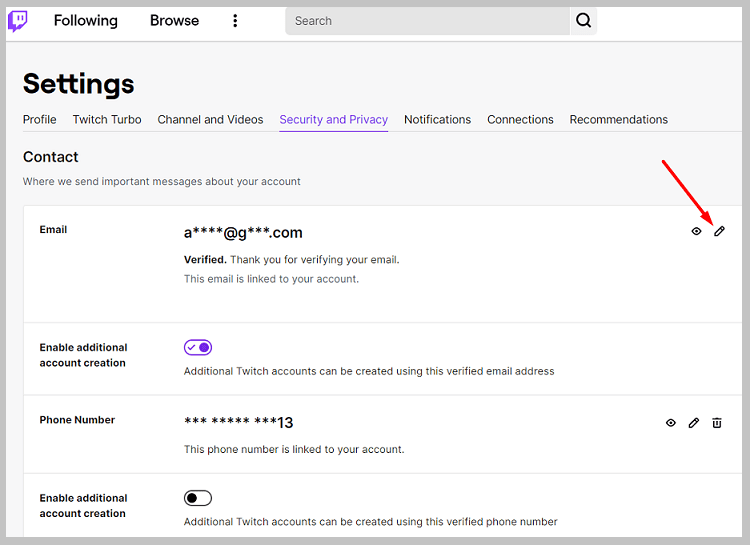
Task: Edit the phone number with pencil icon
Action: tap(694, 423)
